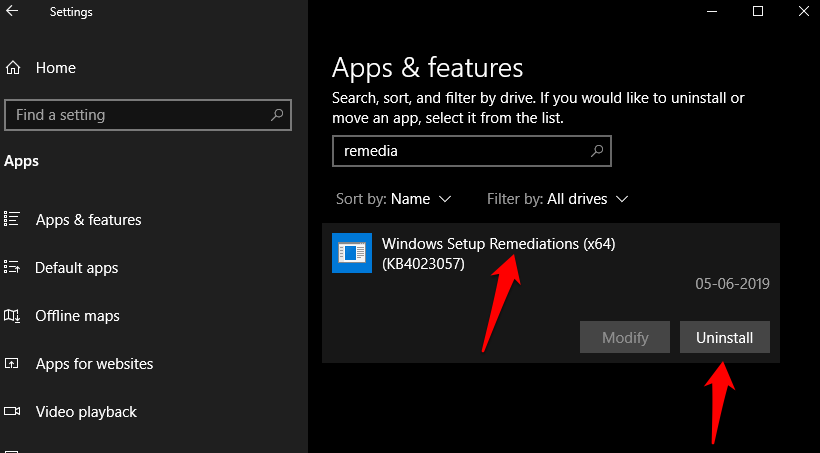Viewport: 820px width, 453px height.
Task: Maximize the Settings window
Action: pos(758,12)
